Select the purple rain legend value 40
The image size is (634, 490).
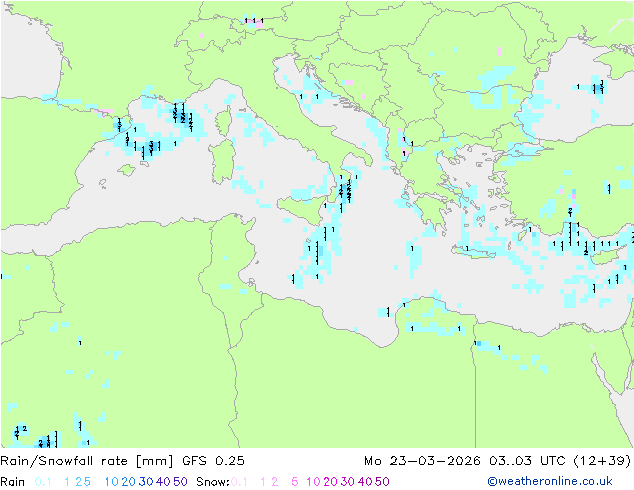pos(163,482)
